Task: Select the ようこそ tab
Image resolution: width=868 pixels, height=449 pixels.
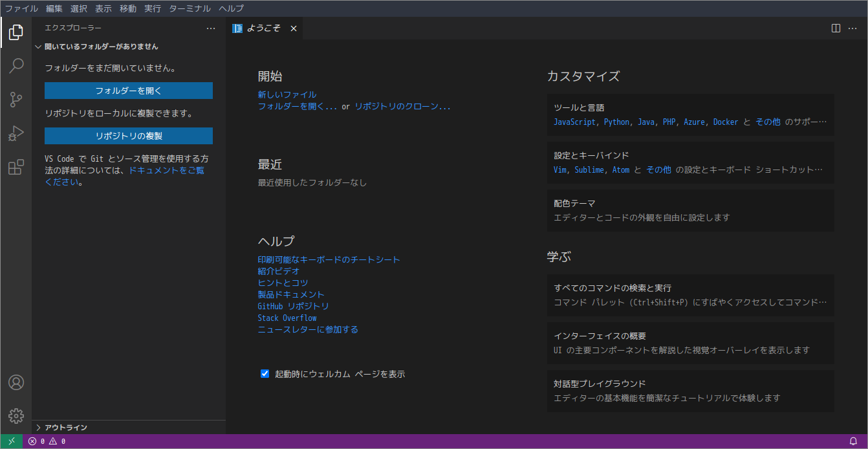Action: (264, 28)
